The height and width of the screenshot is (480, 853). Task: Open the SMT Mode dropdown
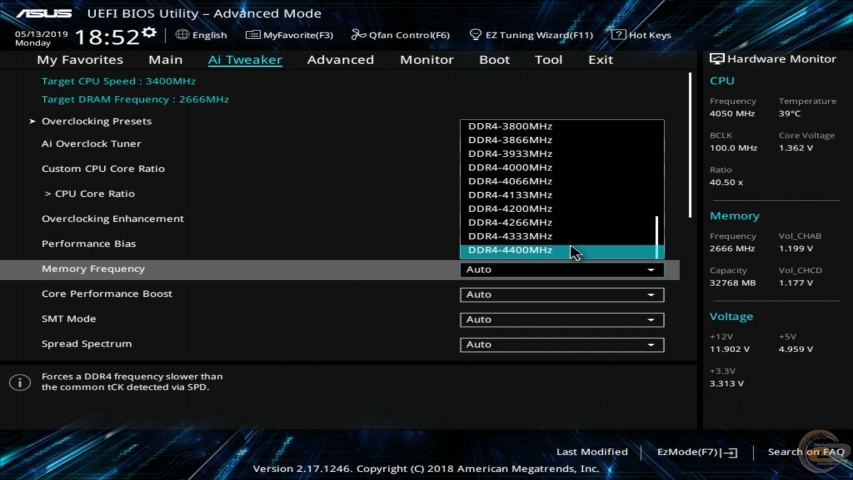point(562,319)
